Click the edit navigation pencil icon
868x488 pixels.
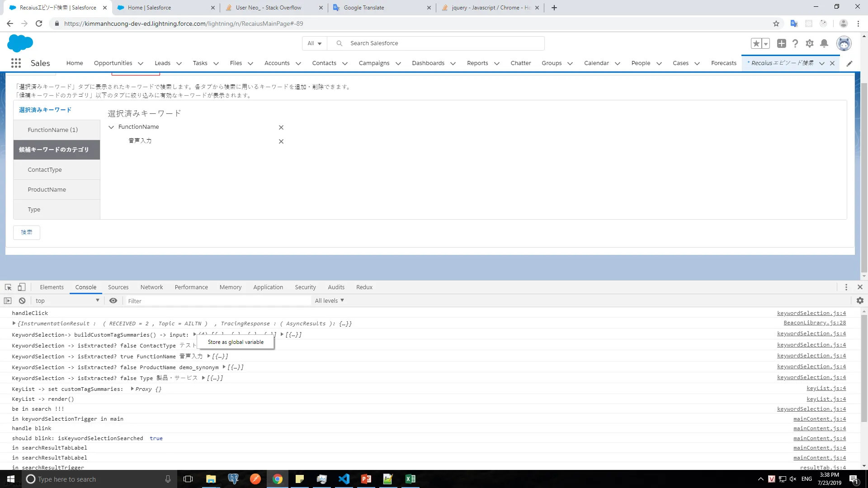click(x=849, y=63)
